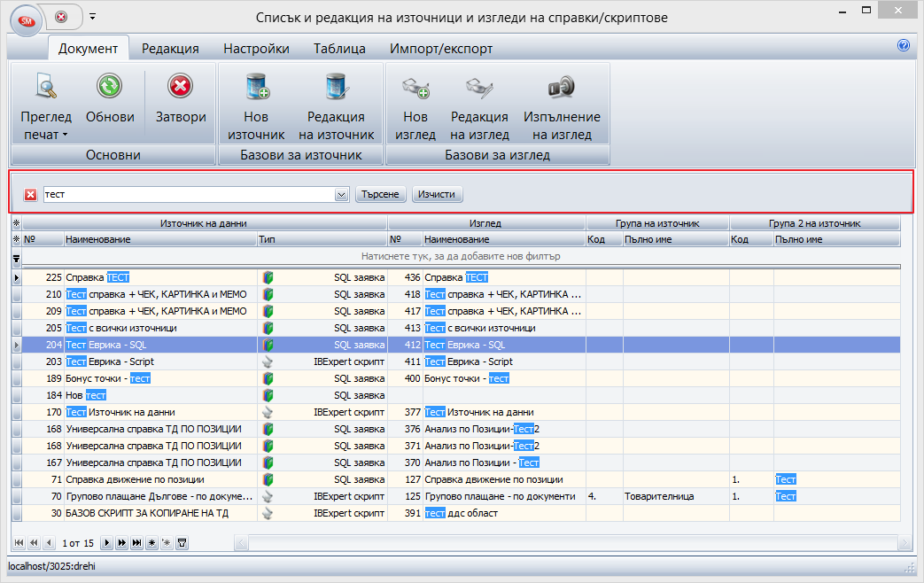Click the script icon in row 30

(x=268, y=513)
